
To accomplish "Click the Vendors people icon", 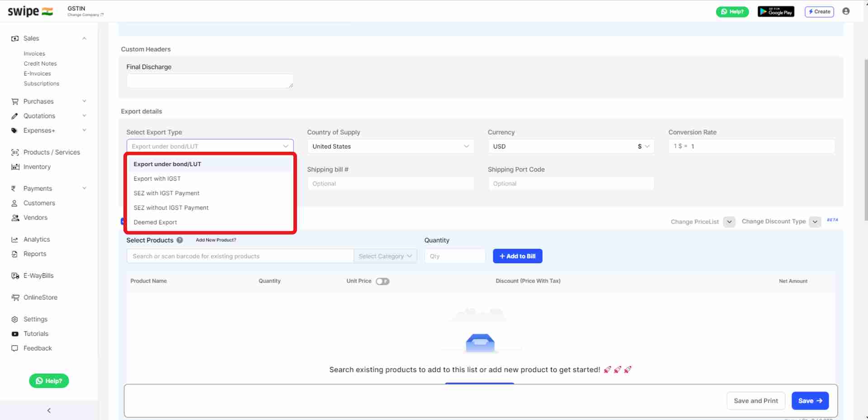I will [15, 218].
